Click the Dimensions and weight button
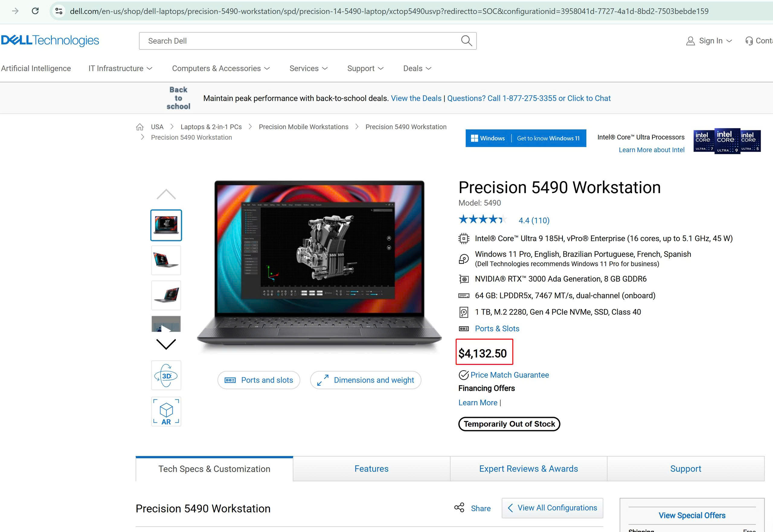The image size is (773, 532). pos(365,380)
